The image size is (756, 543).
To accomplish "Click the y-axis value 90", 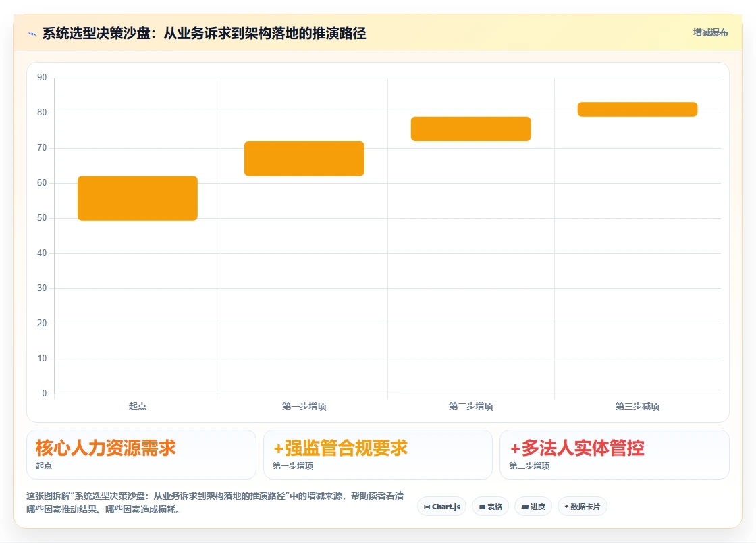I will pos(42,77).
